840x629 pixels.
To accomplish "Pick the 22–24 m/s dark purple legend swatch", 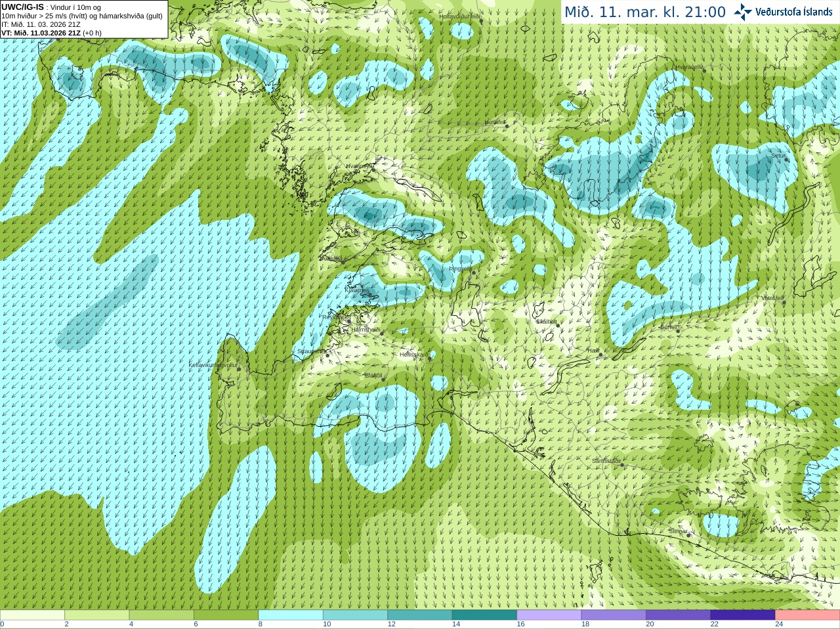I will [x=744, y=615].
